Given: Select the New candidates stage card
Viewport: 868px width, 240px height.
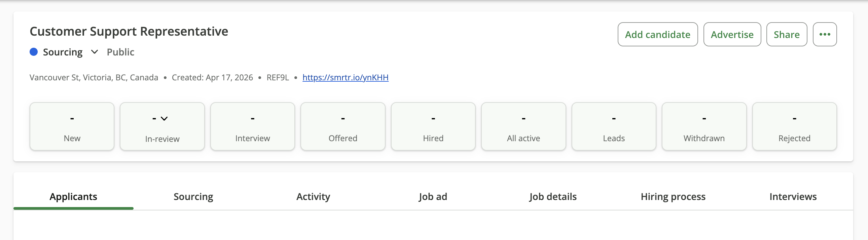Looking at the screenshot, I should coord(72,127).
